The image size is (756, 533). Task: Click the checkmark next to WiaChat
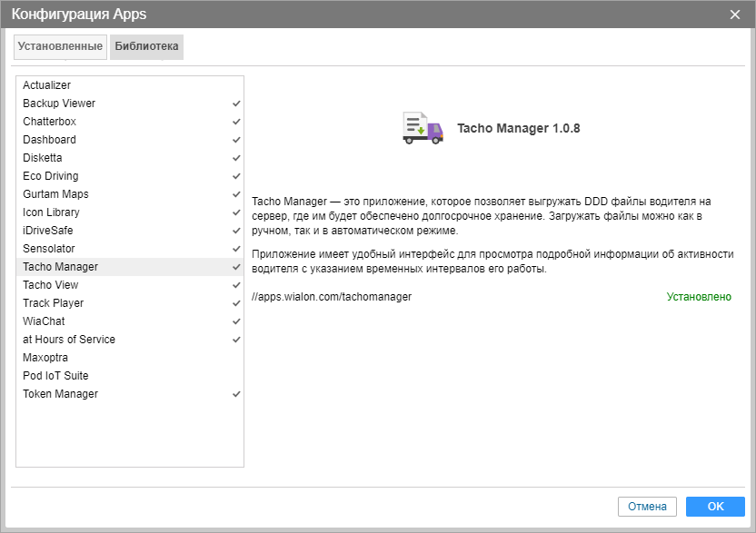pyautogui.click(x=236, y=321)
